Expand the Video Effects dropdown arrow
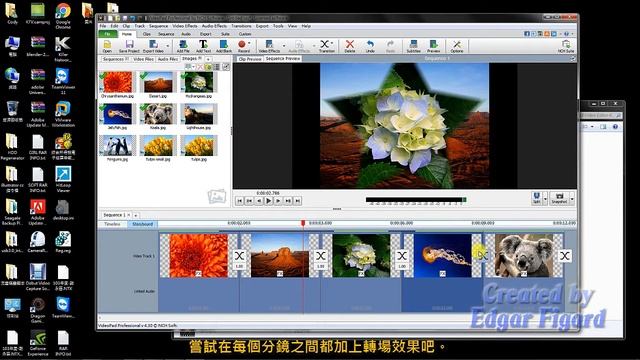Viewport: 640px width, 360px height. (284, 45)
